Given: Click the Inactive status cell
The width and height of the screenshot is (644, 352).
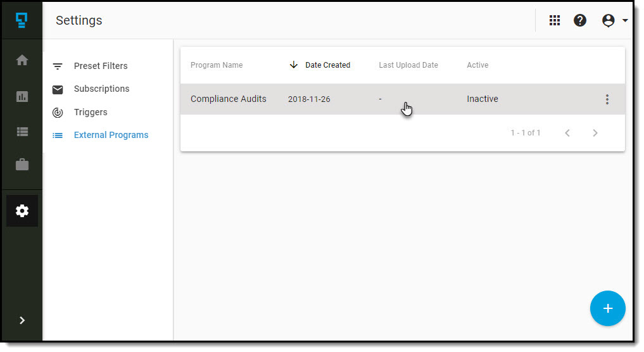Looking at the screenshot, I should pyautogui.click(x=482, y=99).
